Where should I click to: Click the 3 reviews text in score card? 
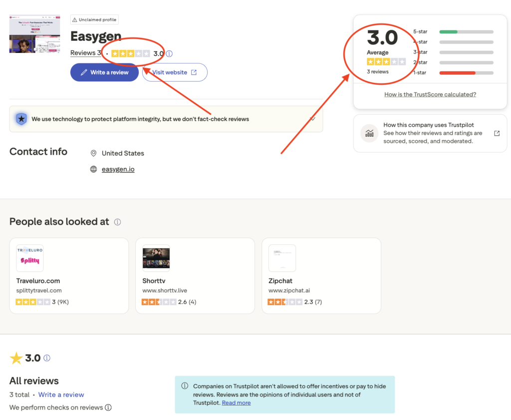coord(378,72)
